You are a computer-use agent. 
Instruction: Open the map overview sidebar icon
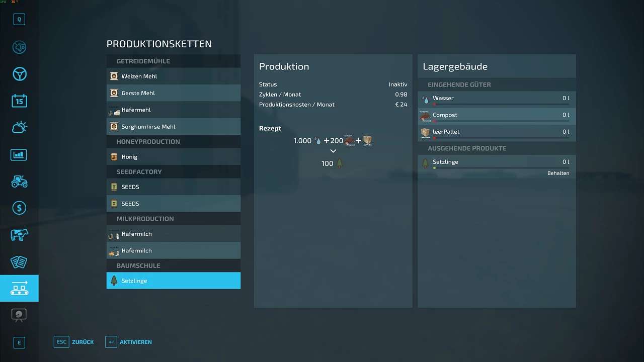click(19, 47)
